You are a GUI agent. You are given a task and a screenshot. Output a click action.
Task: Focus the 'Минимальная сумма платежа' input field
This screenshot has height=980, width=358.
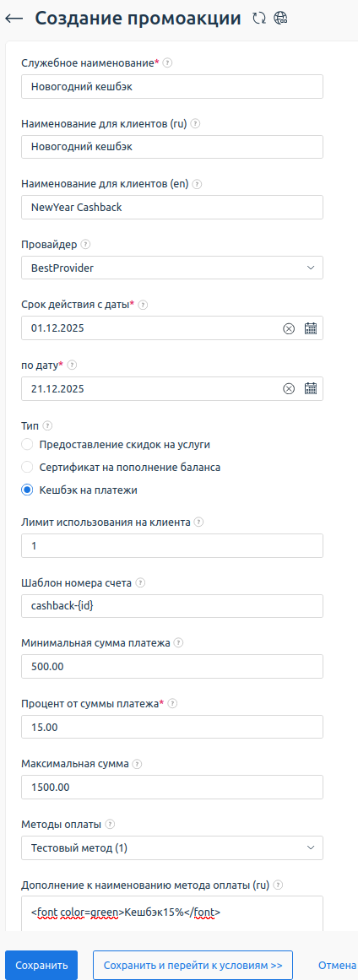coord(172,666)
